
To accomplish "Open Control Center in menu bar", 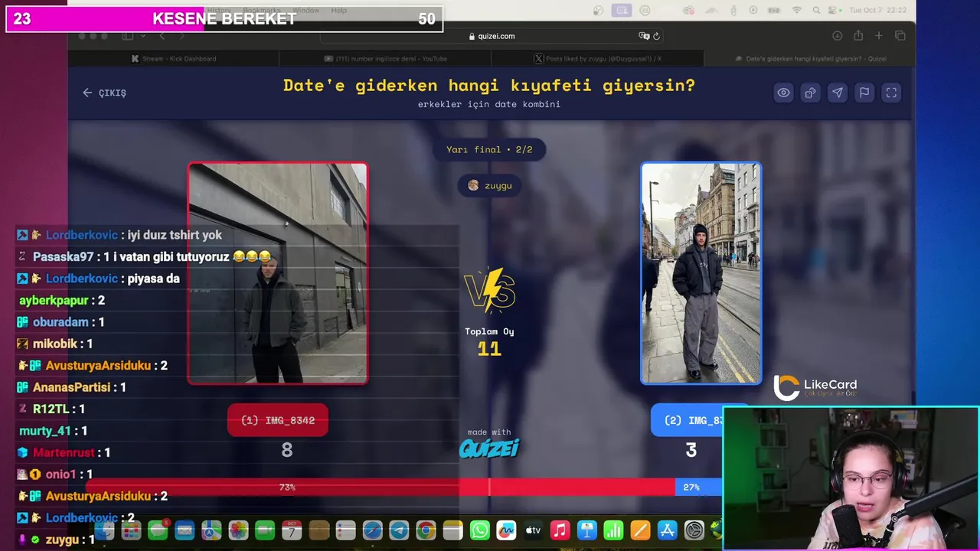I will pyautogui.click(x=834, y=11).
